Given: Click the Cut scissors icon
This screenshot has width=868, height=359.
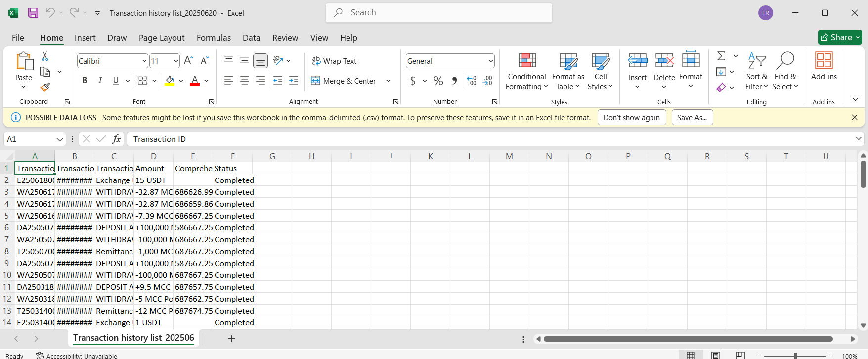Looking at the screenshot, I should [x=45, y=56].
